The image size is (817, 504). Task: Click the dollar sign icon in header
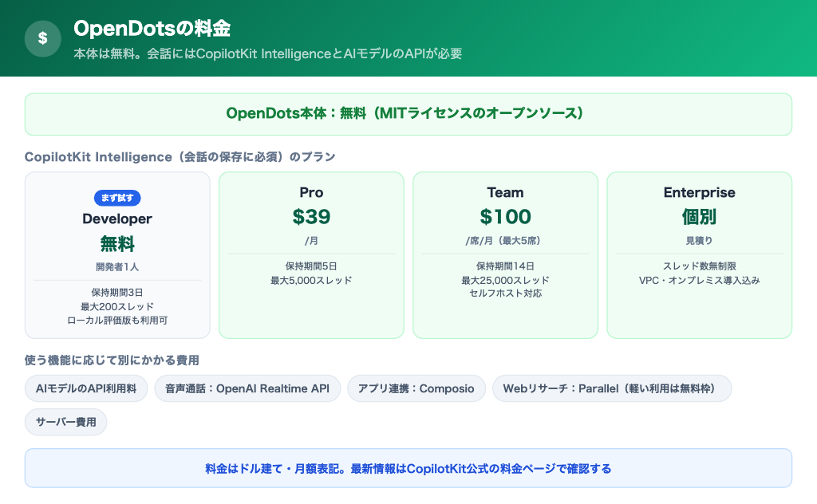43,38
